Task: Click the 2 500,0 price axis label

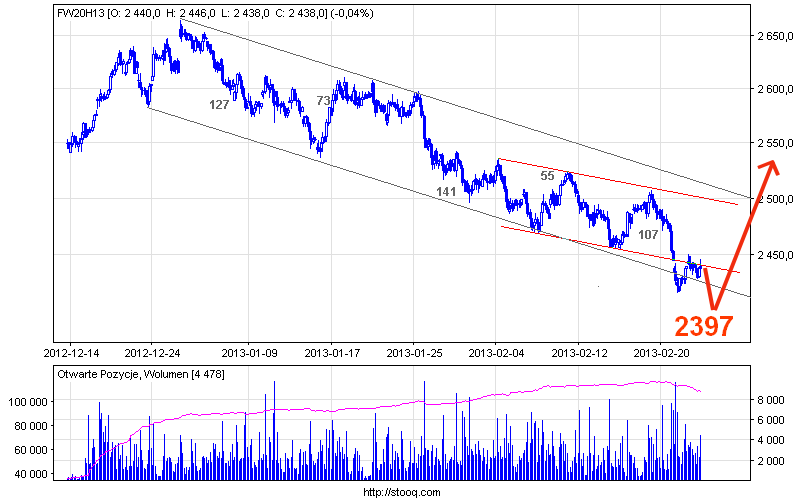Action: tap(775, 198)
